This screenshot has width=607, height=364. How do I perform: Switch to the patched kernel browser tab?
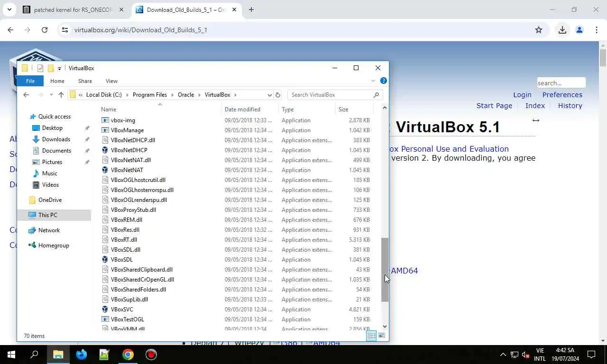[73, 9]
